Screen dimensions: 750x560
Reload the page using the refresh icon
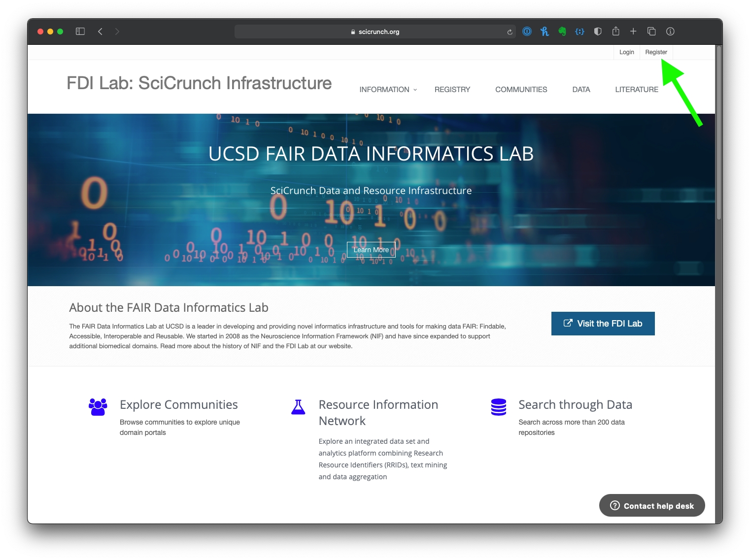[x=510, y=32]
